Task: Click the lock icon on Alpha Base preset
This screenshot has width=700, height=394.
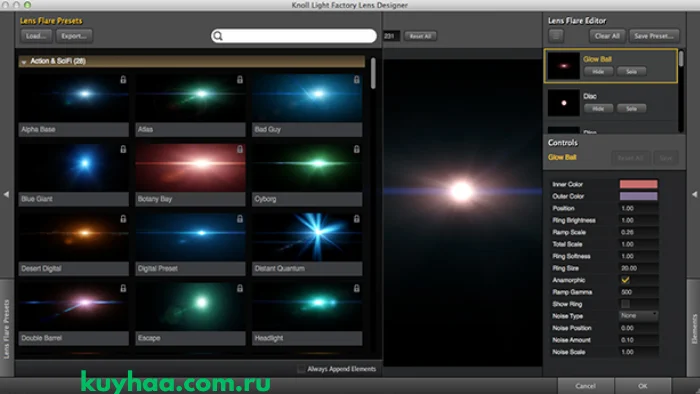Action: tap(123, 79)
